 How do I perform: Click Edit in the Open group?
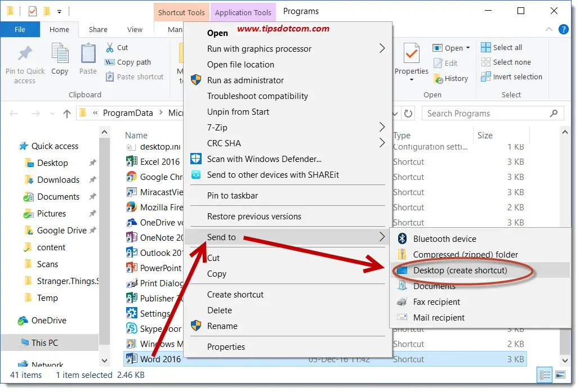(x=445, y=63)
